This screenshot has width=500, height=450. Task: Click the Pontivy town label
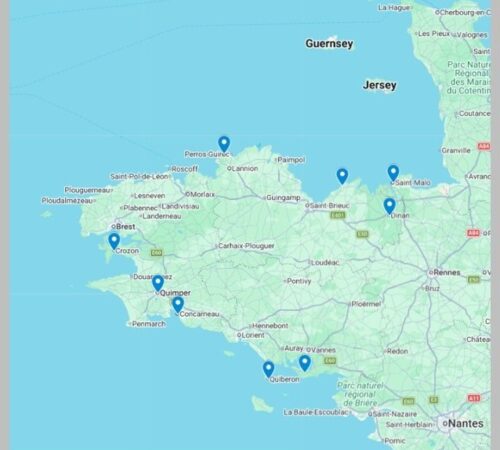tap(299, 281)
